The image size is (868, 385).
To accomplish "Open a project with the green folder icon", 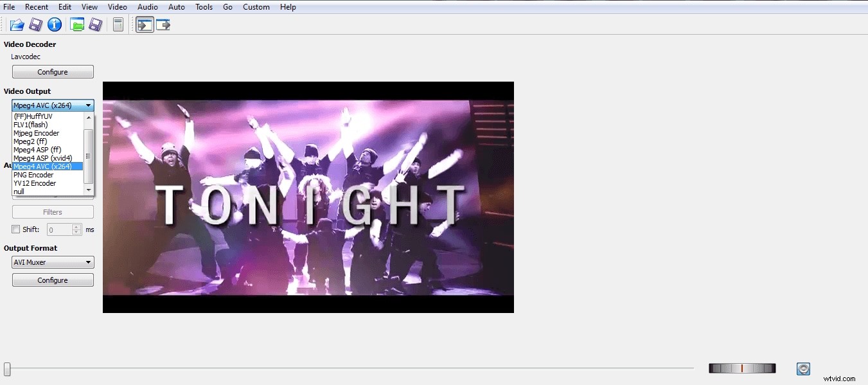I will coord(76,24).
